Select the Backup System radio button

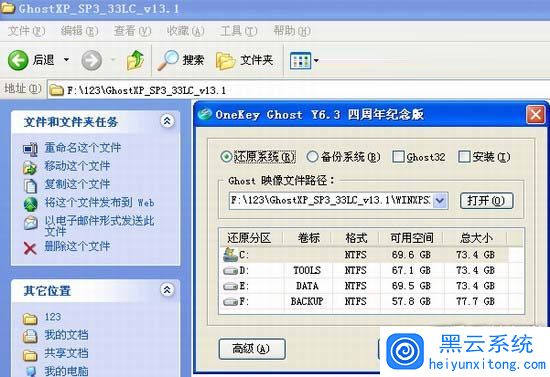point(312,157)
